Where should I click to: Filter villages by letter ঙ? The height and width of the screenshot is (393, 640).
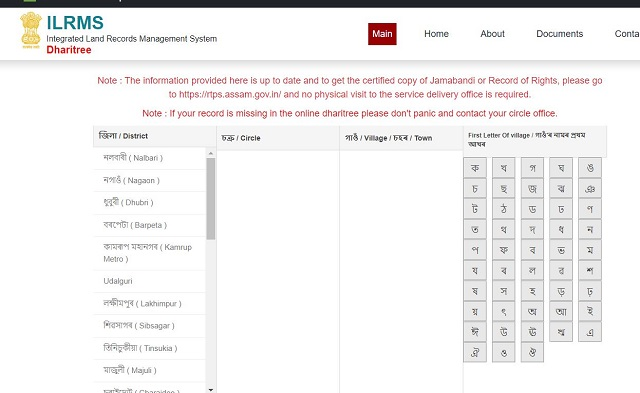click(590, 168)
